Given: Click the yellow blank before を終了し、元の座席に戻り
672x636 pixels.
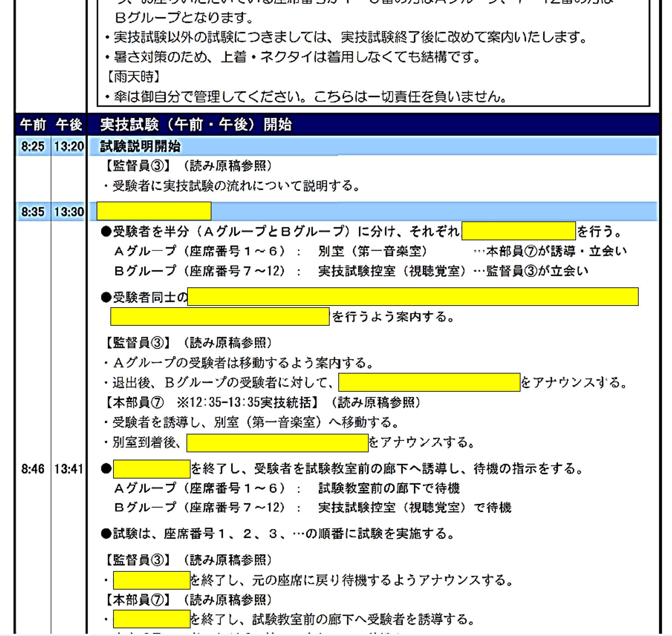Looking at the screenshot, I should click(151, 580).
